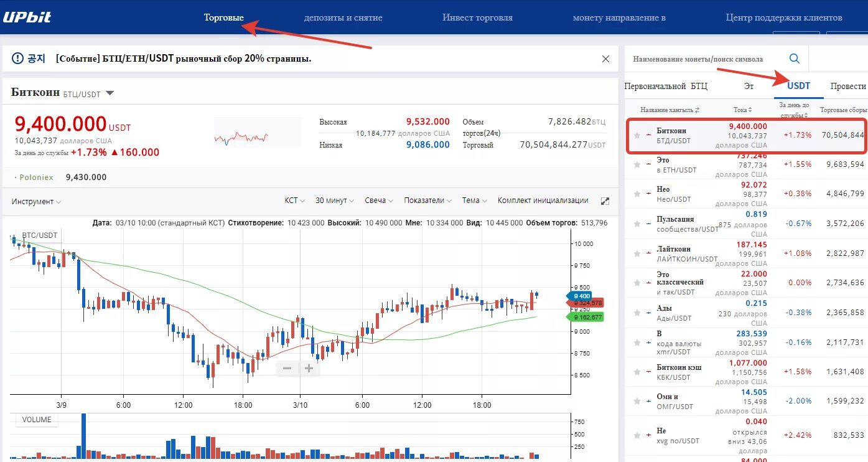Focus the coin name search field
Image resolution: width=868 pixels, height=462 pixels.
click(x=704, y=59)
